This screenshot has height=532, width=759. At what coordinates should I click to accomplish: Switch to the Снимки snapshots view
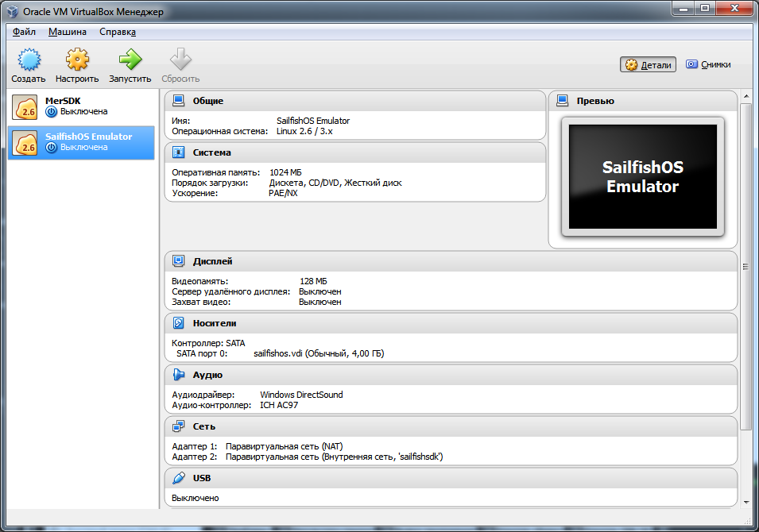point(708,65)
